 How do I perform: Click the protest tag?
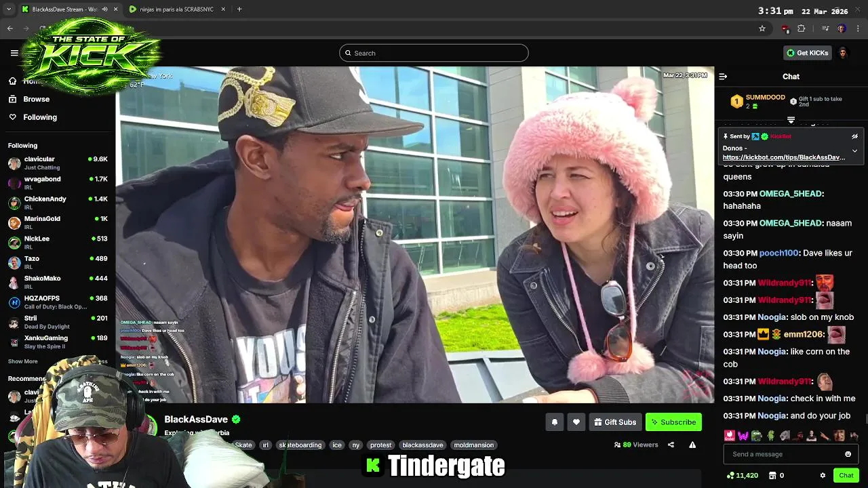pos(381,445)
